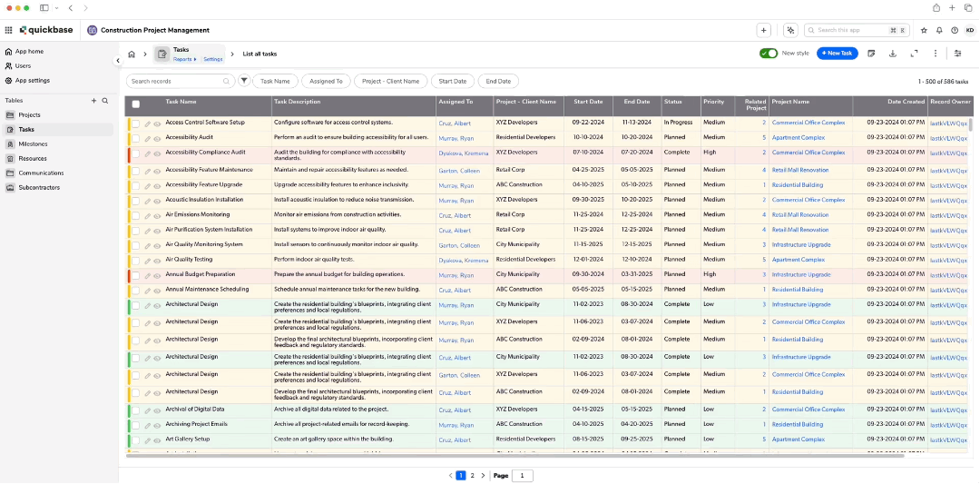The height and width of the screenshot is (484, 980).
Task: Collapse the left sidebar arrow
Action: [118, 61]
